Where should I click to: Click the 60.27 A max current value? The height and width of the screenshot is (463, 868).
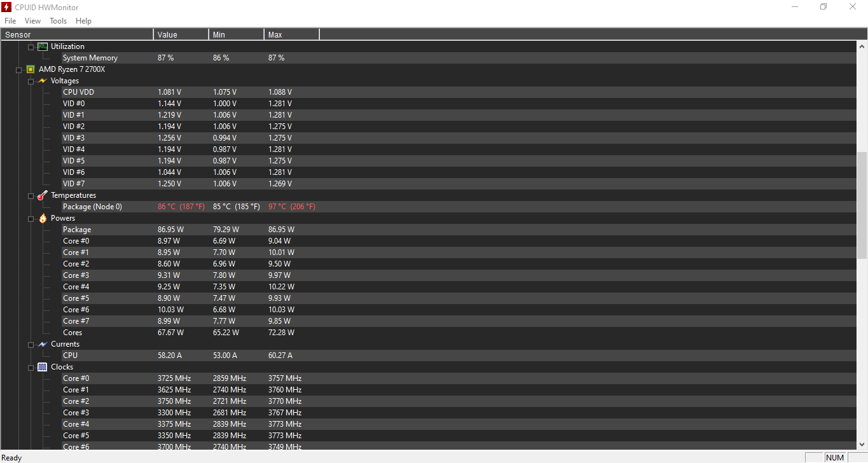[x=280, y=356]
